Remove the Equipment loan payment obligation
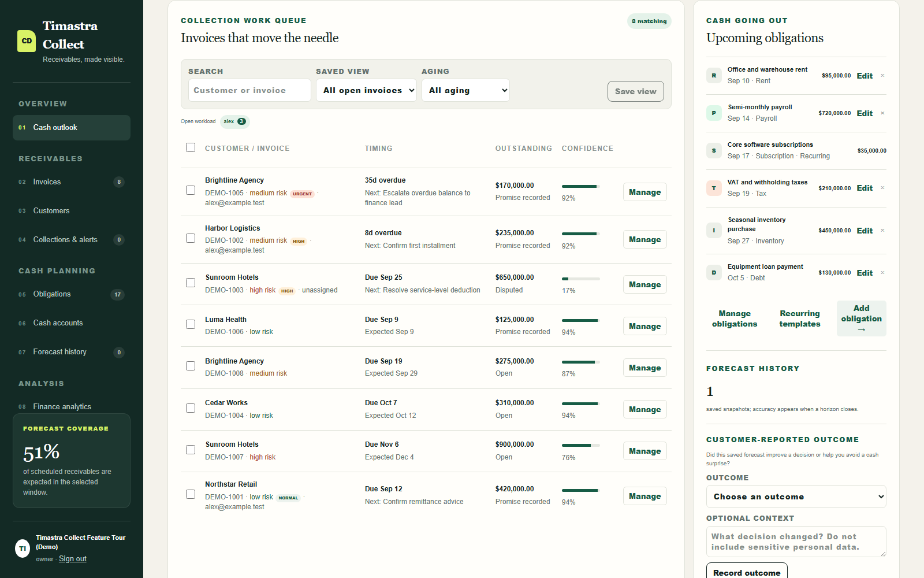The height and width of the screenshot is (578, 924). [882, 273]
